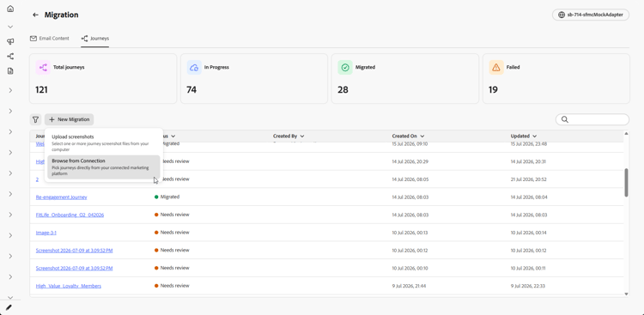Open the FitLife_Onboarding_Q2_042026 link
This screenshot has width=644, height=315.
tap(70, 215)
